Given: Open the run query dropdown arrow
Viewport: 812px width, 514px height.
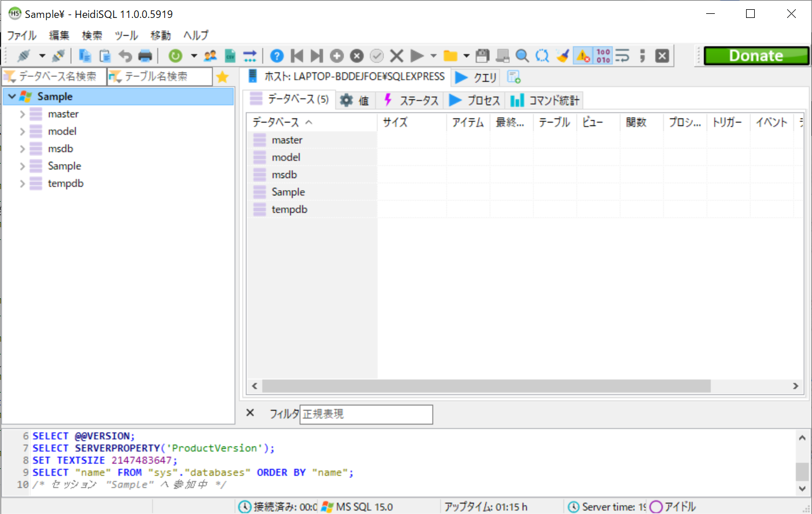Looking at the screenshot, I should click(433, 56).
